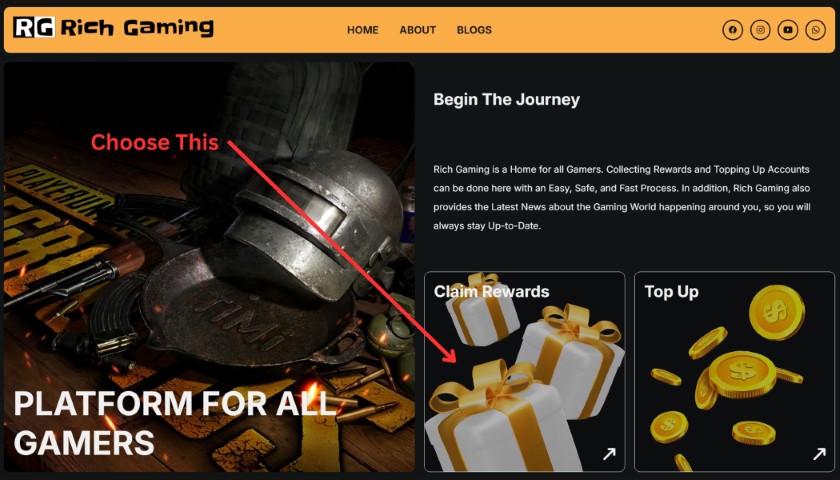The height and width of the screenshot is (480, 840).
Task: Click the Top Up title
Action: (x=671, y=292)
